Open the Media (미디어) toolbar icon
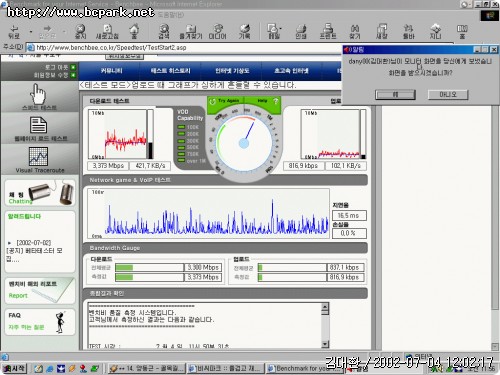This screenshot has width=500, height=375. (x=217, y=31)
